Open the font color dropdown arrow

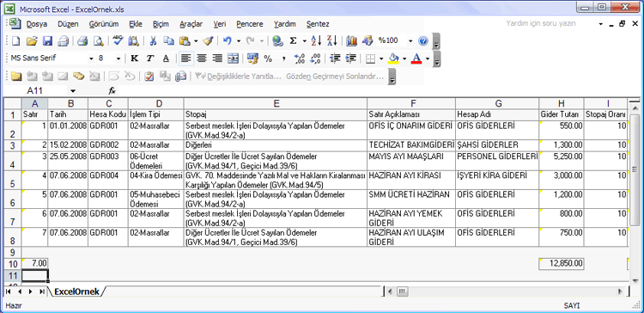coord(428,58)
